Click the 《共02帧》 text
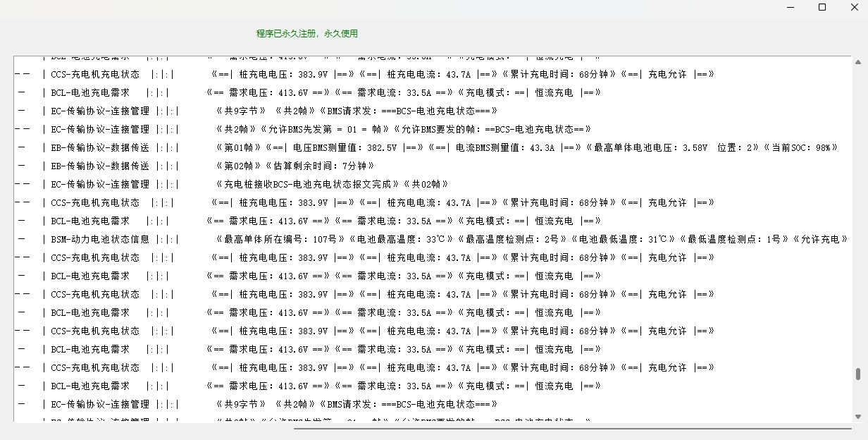This screenshot has width=868, height=440. [425, 184]
